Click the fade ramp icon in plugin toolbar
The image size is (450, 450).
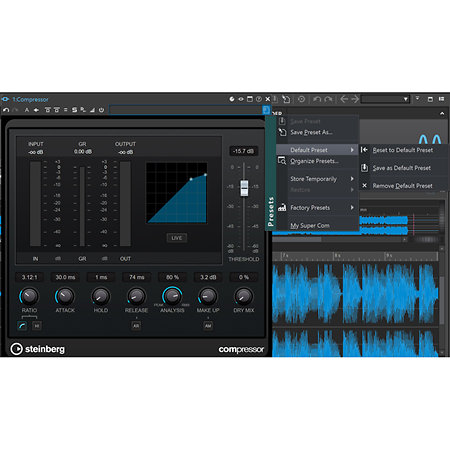tap(92, 110)
